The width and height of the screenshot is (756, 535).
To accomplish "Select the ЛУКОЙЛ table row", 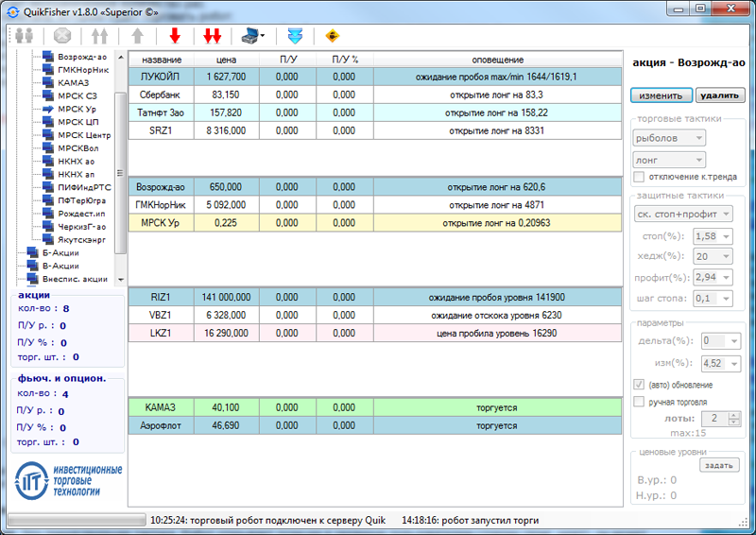I will 375,77.
